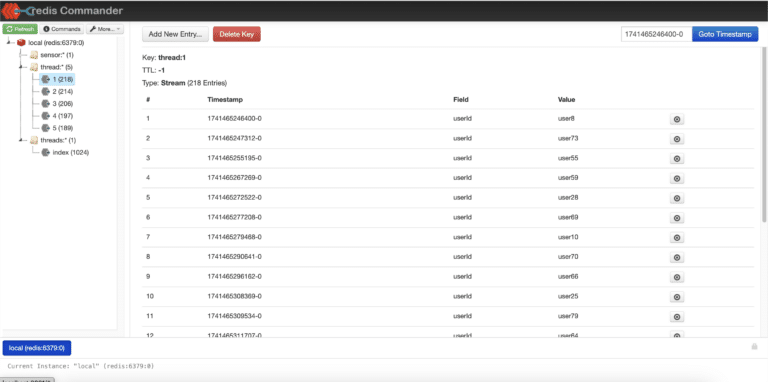Delete entry row with value user55
This screenshot has height=382, width=768.
click(677, 159)
